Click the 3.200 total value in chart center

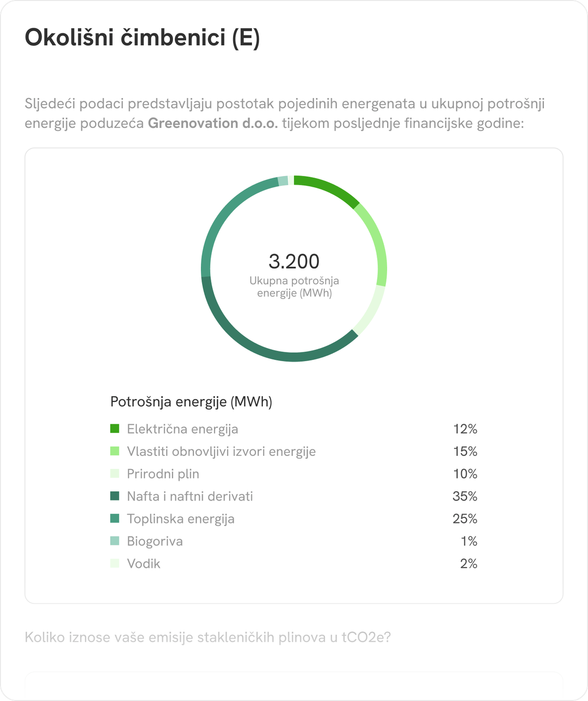coord(294,261)
